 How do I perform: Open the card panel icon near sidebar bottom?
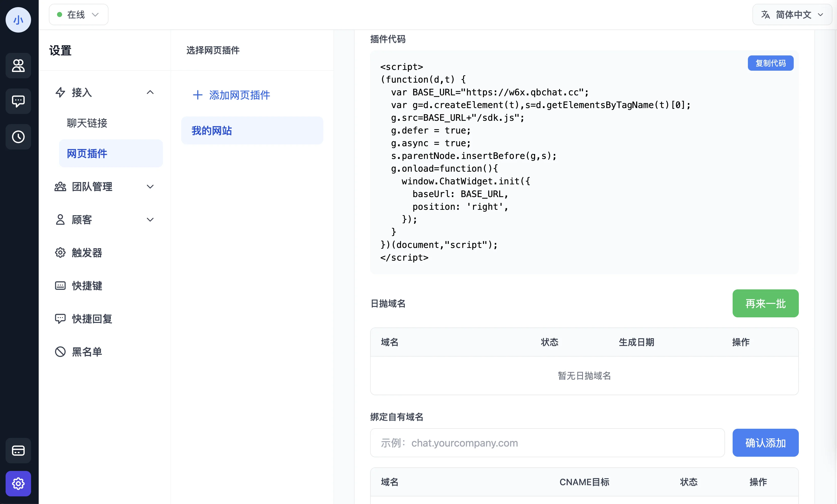point(18,451)
